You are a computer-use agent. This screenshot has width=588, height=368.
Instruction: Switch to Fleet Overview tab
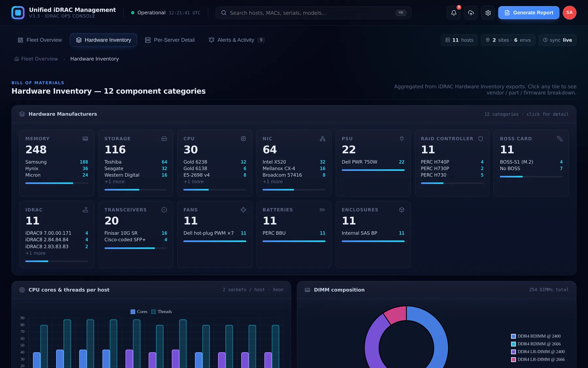pyautogui.click(x=40, y=40)
